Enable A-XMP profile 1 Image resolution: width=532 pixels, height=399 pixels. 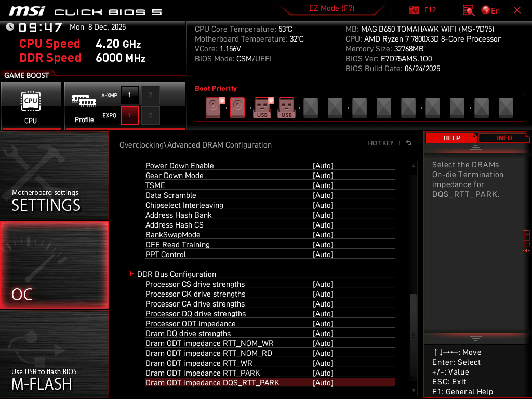tap(129, 95)
